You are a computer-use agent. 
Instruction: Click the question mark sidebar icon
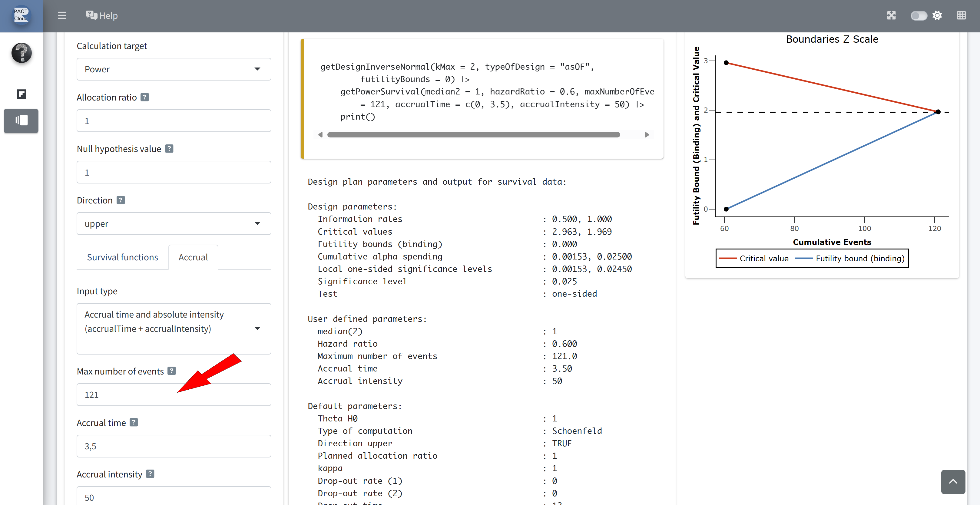pyautogui.click(x=21, y=52)
